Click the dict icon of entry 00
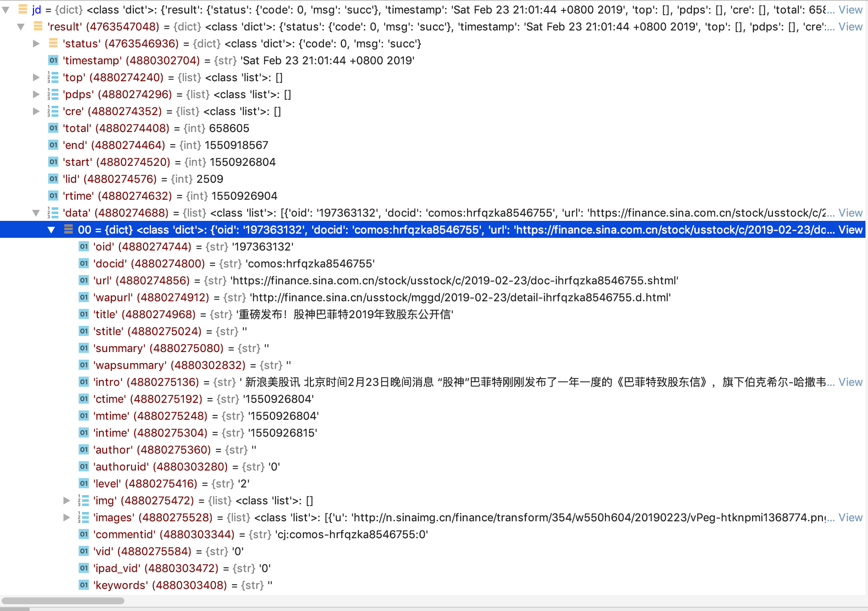 point(69,230)
